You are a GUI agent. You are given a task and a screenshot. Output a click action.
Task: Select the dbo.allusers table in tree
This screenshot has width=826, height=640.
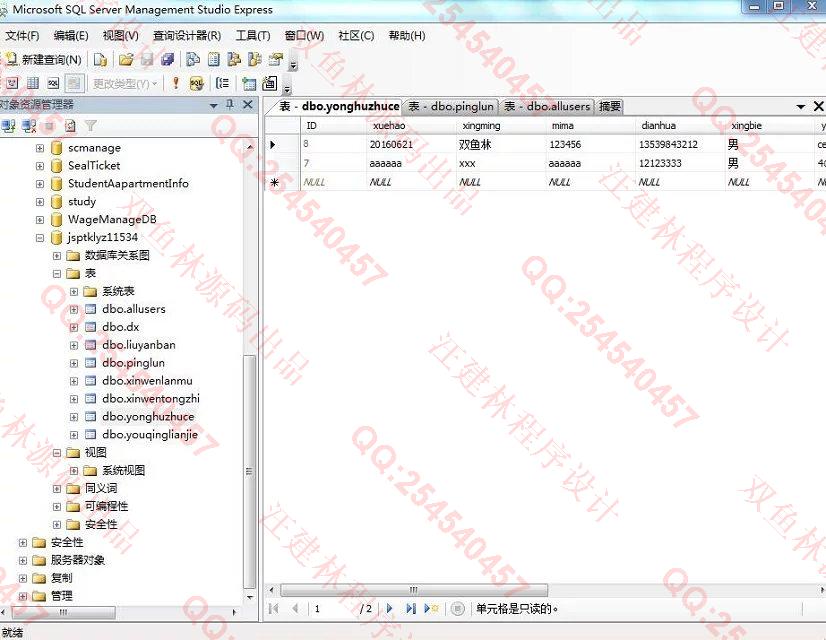click(133, 309)
